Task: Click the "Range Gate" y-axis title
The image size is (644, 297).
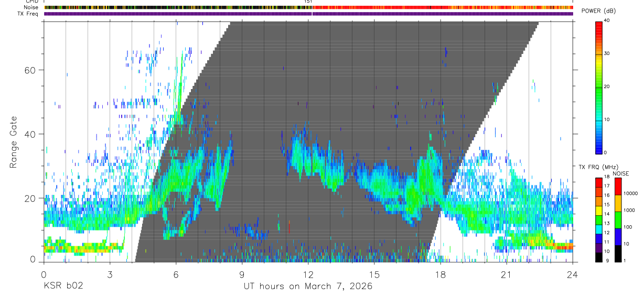Action: [x=15, y=142]
